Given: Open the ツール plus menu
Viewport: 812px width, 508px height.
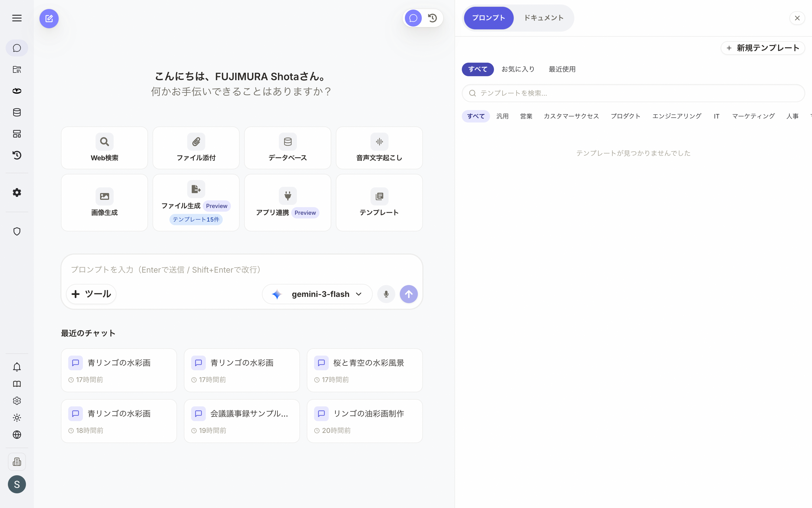Looking at the screenshot, I should pos(91,294).
